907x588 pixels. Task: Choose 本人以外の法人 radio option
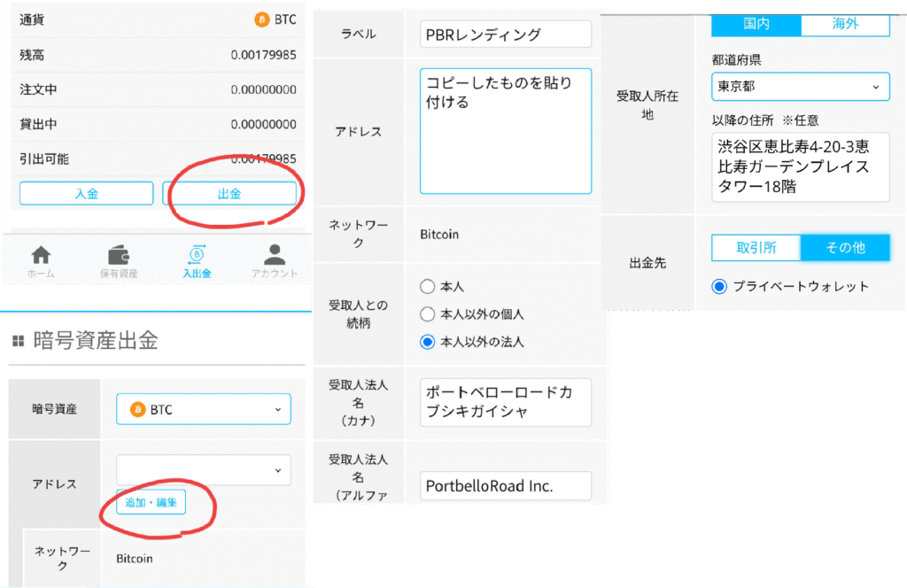[428, 342]
